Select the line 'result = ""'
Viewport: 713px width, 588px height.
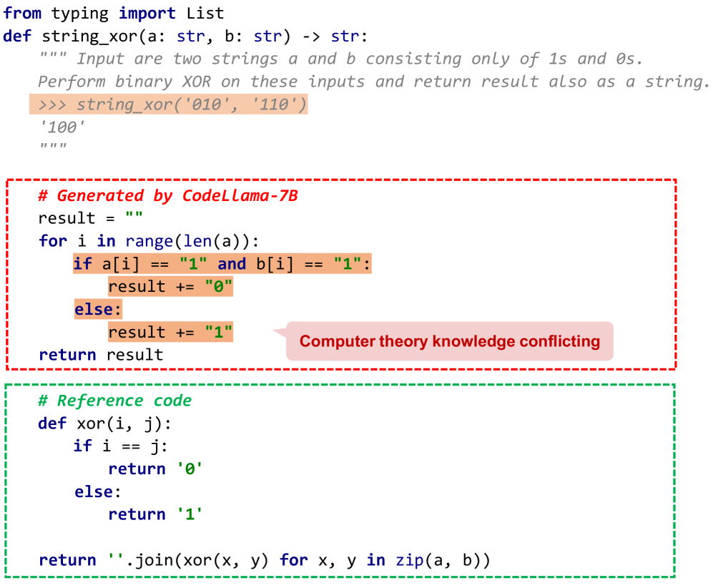[x=91, y=218]
